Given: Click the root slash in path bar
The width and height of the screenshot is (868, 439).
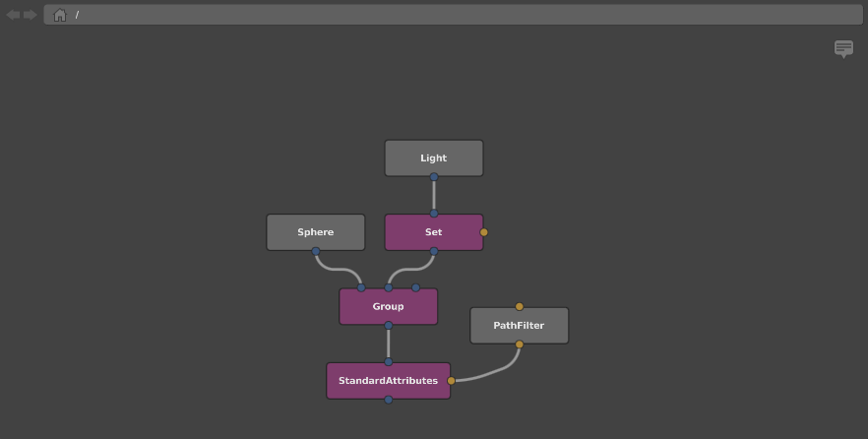Looking at the screenshot, I should pos(77,15).
